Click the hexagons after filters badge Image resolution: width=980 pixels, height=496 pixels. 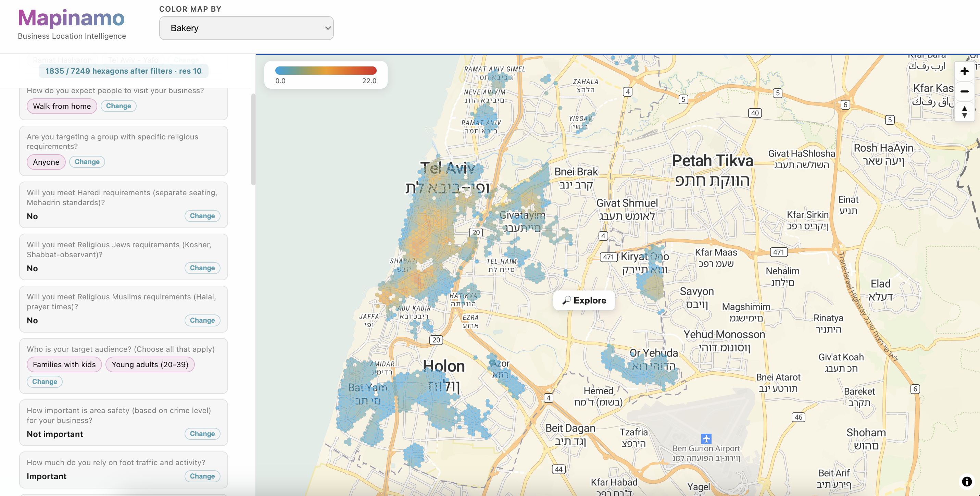click(x=123, y=71)
